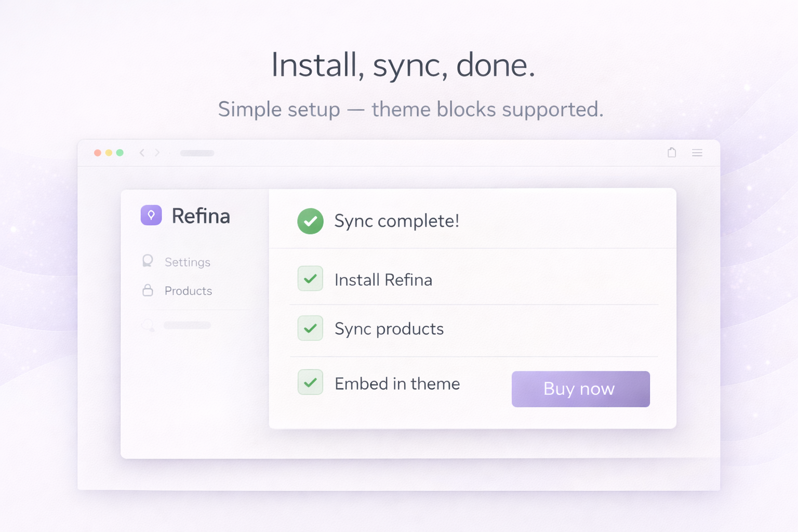Click the Settings icon in the sidebar

click(x=148, y=261)
